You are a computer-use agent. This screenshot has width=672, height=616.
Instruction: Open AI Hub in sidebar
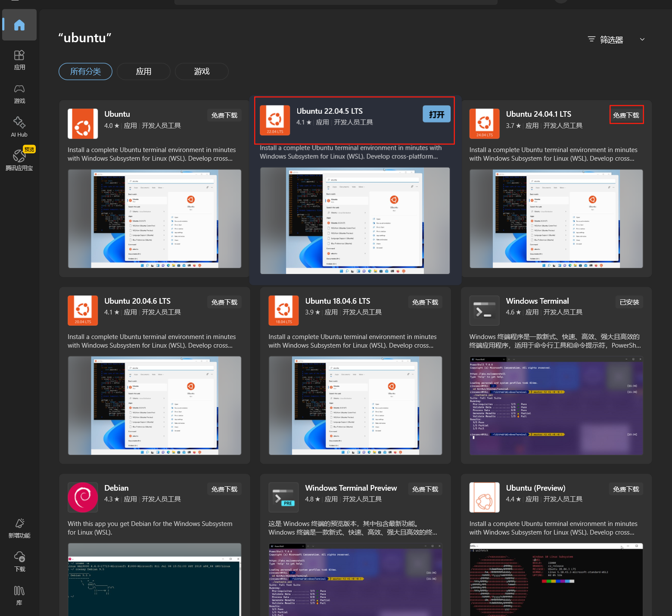[x=19, y=127]
